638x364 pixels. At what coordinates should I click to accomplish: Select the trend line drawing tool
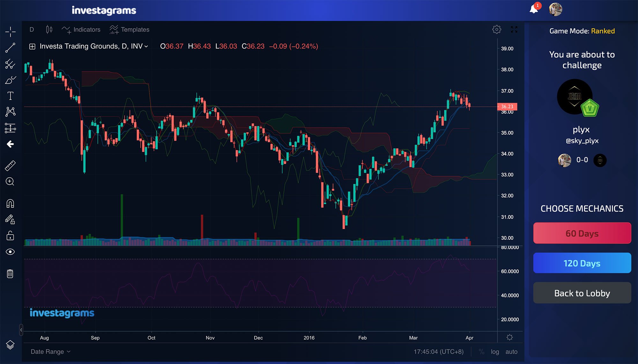coord(10,48)
